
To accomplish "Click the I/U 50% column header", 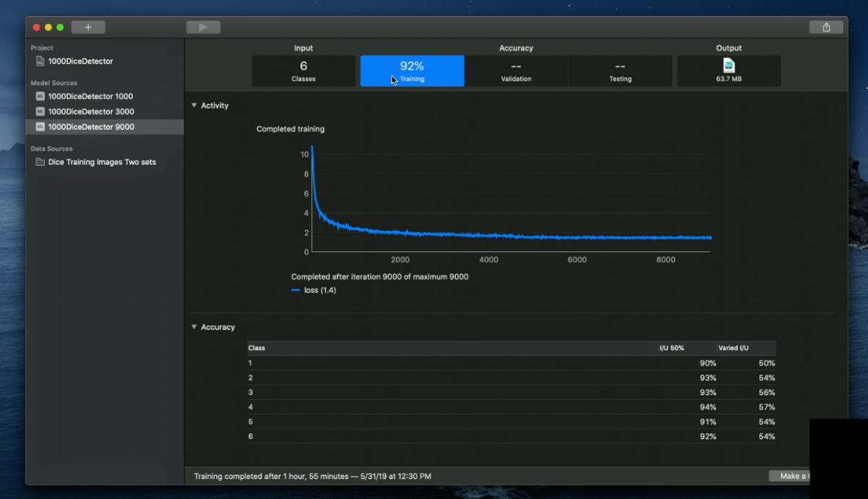I will 674,348.
